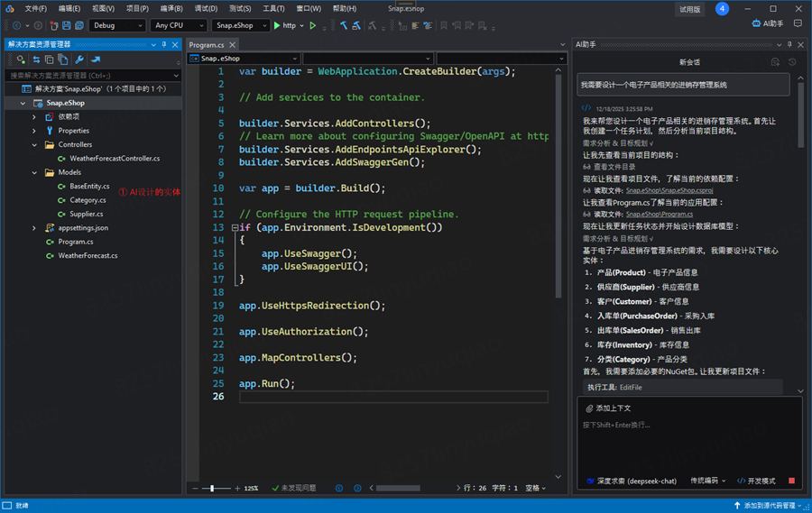The height and width of the screenshot is (513, 812).
Task: Open the Any CPU platform dropdown
Action: click(178, 25)
